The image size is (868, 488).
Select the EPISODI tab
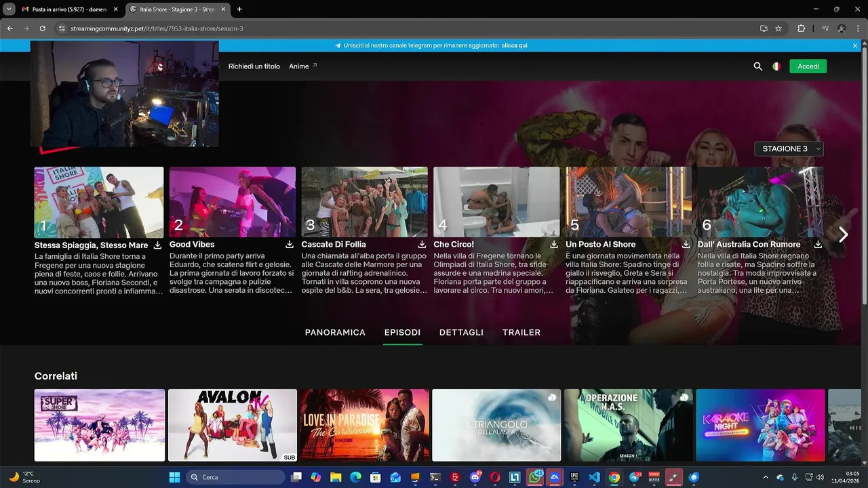tap(402, 332)
